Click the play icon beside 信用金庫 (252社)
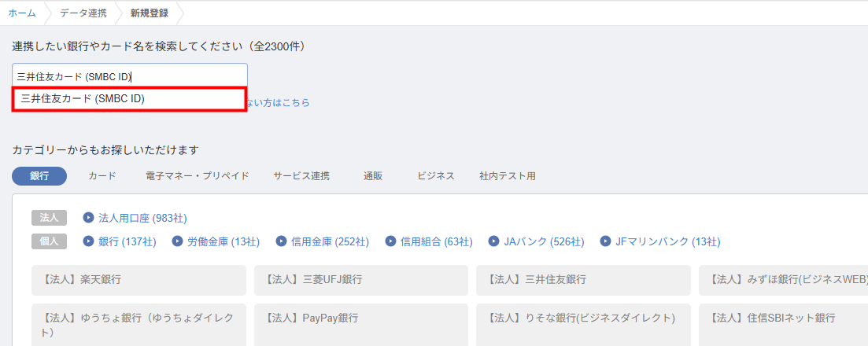The image size is (868, 346). (x=281, y=241)
